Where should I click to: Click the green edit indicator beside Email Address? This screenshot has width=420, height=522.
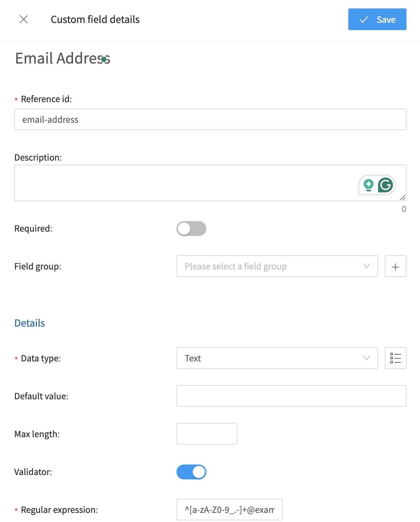103,60
